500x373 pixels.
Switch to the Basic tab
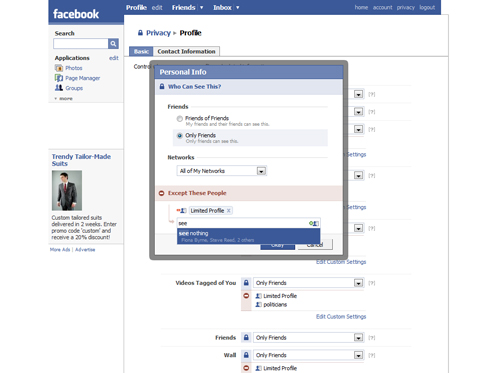coord(141,51)
